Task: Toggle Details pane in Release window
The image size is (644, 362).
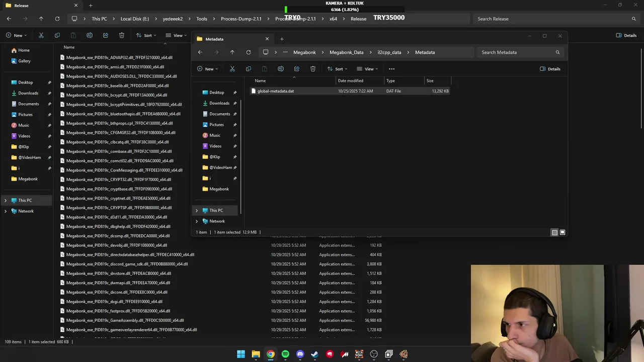Action: (626, 35)
